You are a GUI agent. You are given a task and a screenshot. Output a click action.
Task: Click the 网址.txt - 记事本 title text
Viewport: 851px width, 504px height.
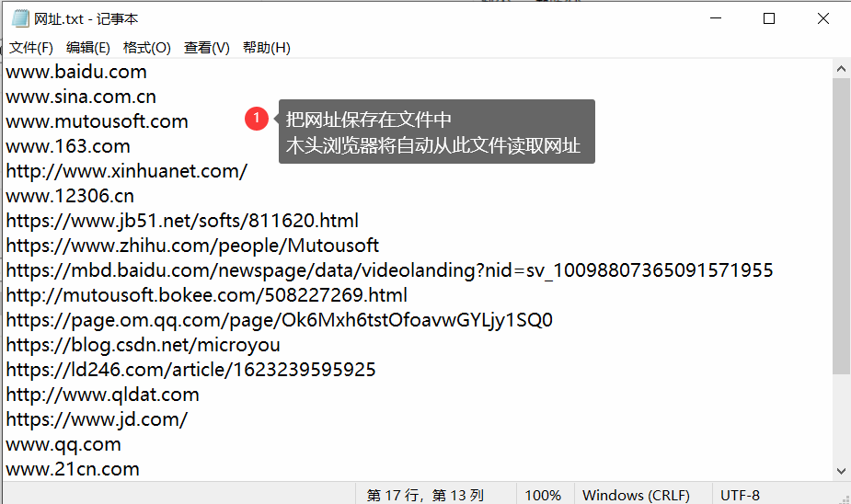pyautogui.click(x=86, y=19)
